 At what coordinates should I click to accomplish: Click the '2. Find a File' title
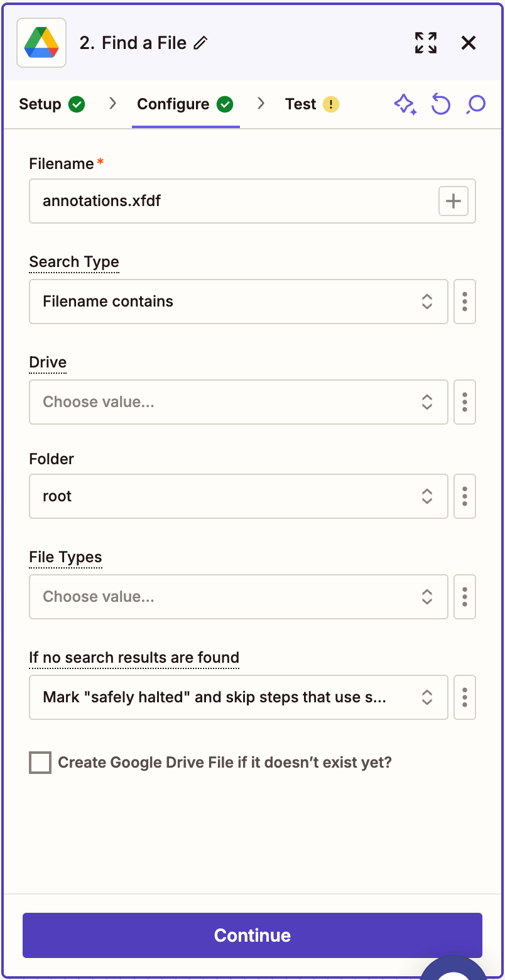click(133, 43)
